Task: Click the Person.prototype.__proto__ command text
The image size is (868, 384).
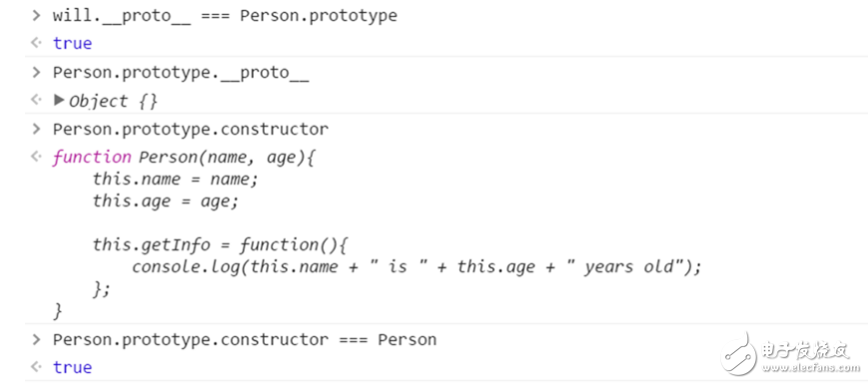Action: point(181,73)
